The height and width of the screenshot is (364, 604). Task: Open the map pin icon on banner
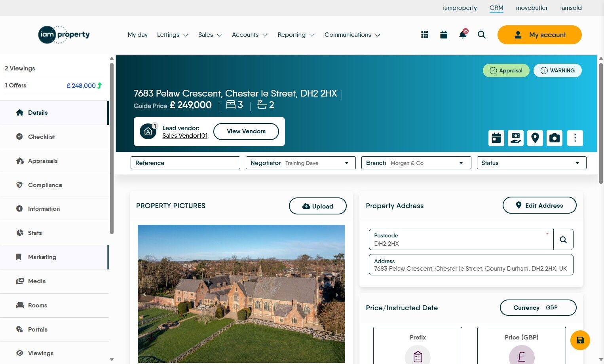[535, 138]
